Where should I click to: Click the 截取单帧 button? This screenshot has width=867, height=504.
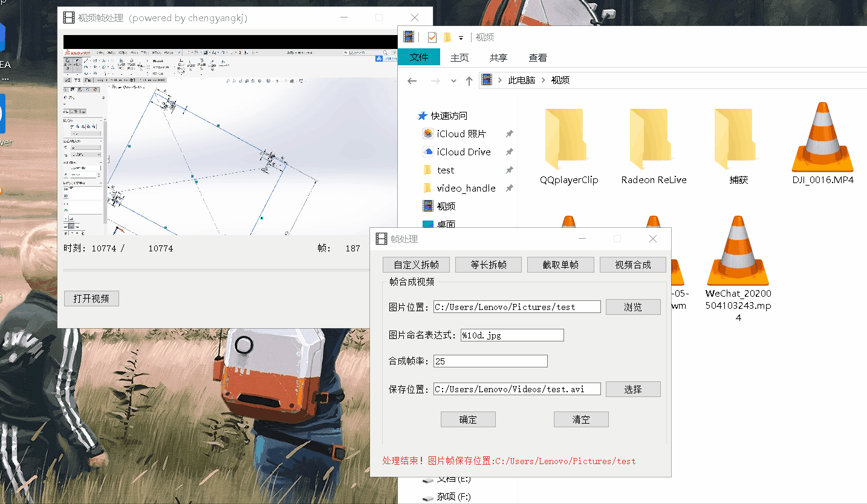560,265
